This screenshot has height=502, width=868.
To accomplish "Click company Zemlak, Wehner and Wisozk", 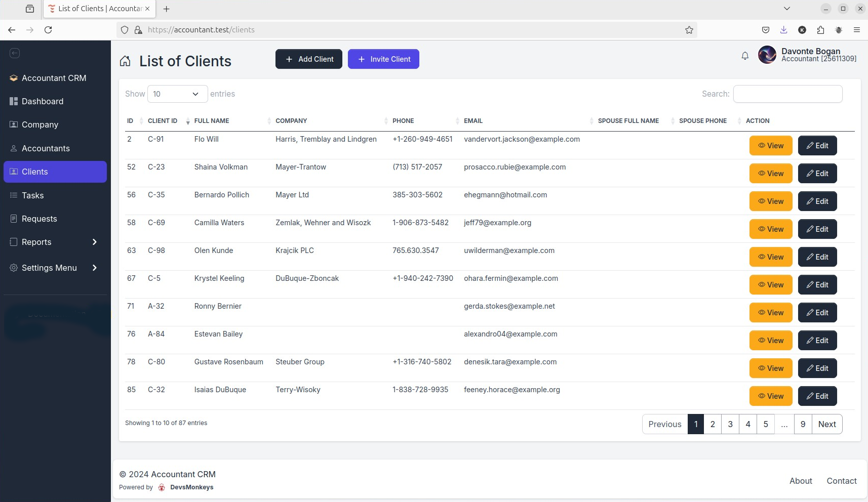I will 323,223.
